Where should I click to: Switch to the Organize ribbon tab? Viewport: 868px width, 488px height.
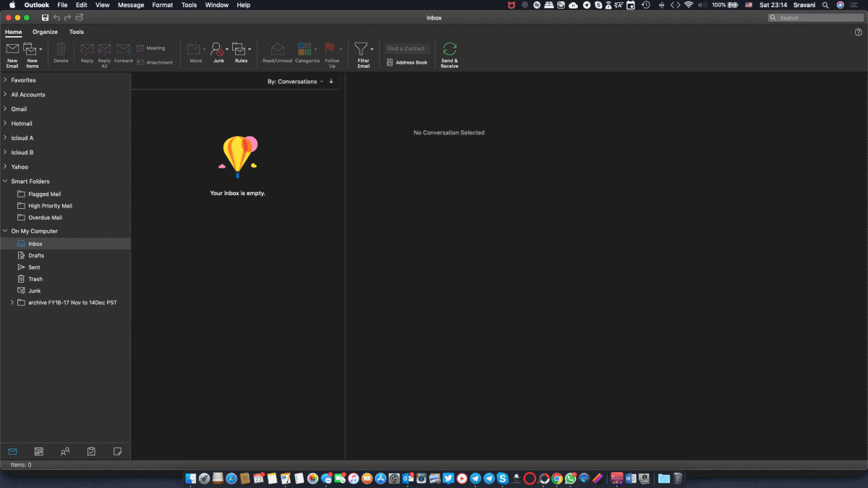(x=45, y=32)
